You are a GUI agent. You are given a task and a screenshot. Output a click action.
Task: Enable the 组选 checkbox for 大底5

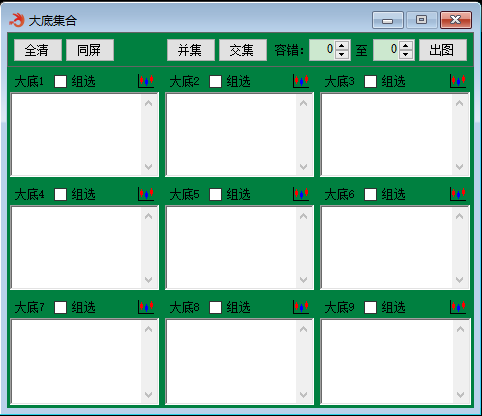click(215, 194)
